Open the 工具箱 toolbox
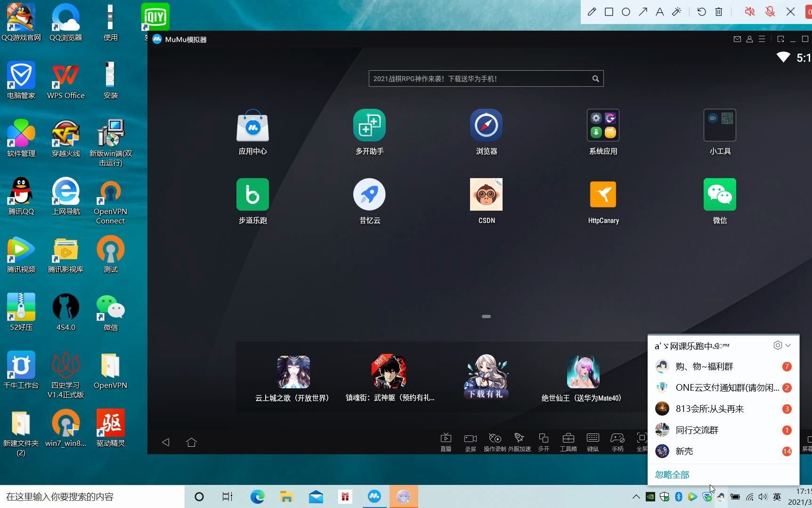Screen dimensions: 812x508 pos(568,442)
